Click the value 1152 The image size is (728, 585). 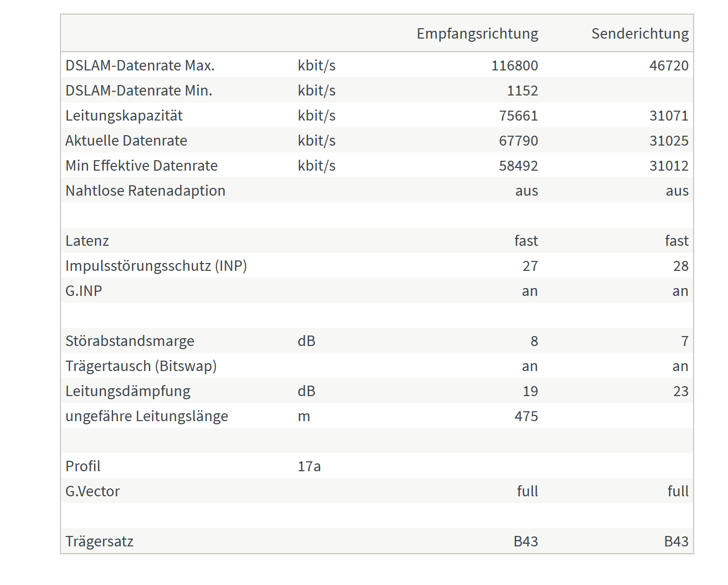point(522,90)
